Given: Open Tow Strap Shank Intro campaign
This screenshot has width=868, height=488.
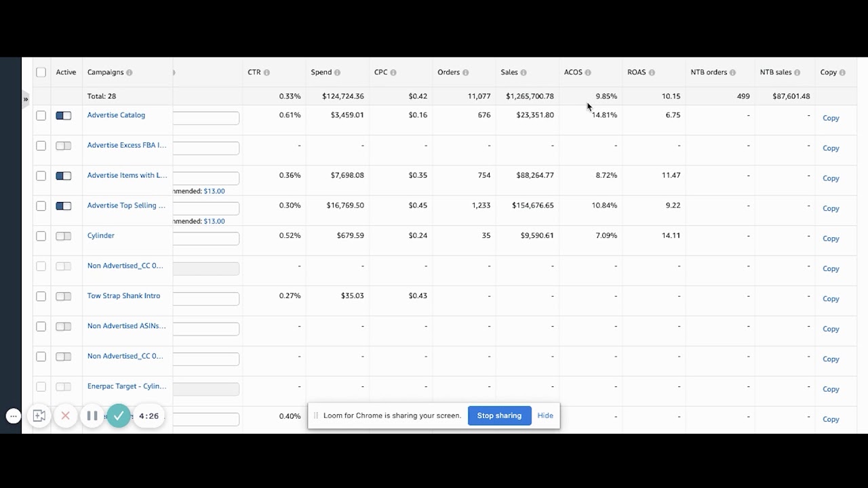Looking at the screenshot, I should [x=124, y=296].
